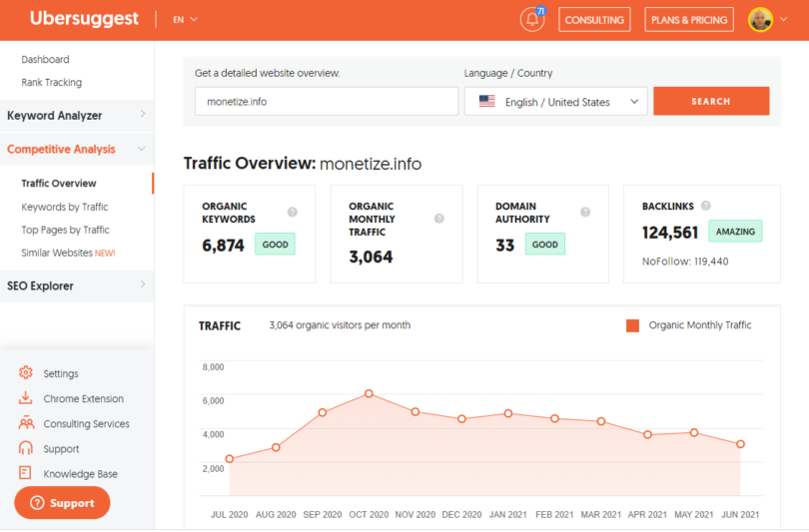The image size is (809, 532).
Task: Open the CONSULTING page
Action: coord(594,20)
